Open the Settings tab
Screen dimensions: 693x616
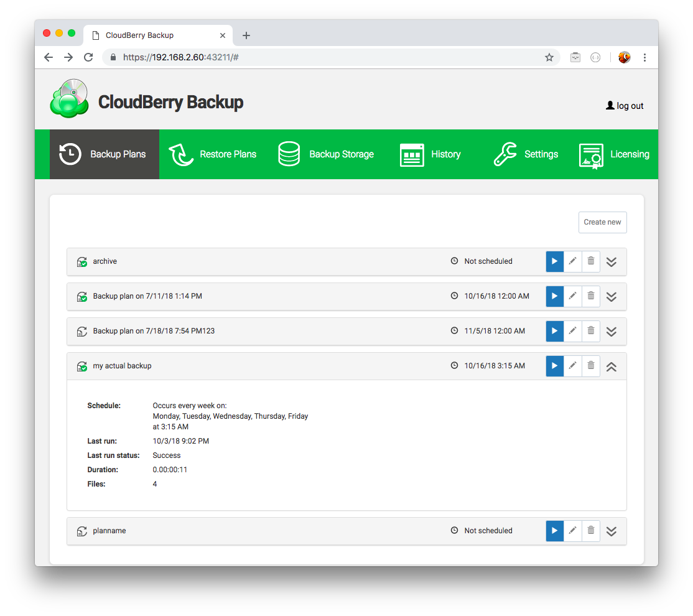pyautogui.click(x=526, y=154)
